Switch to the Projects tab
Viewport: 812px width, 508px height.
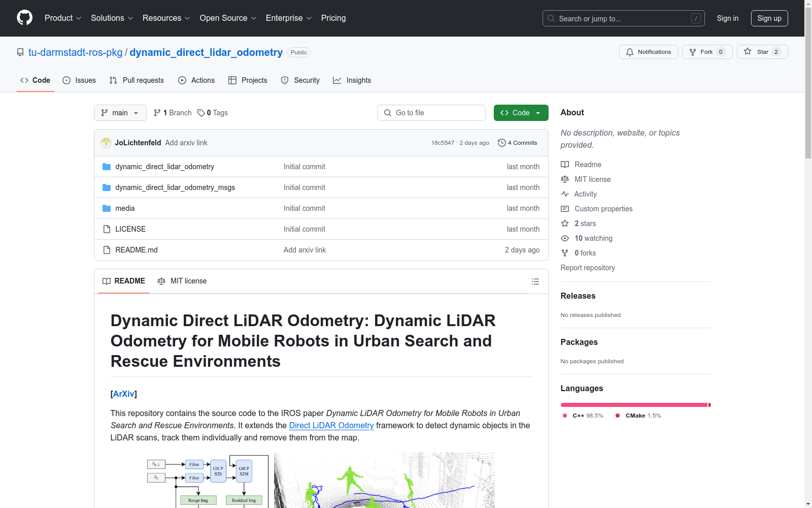pyautogui.click(x=248, y=80)
